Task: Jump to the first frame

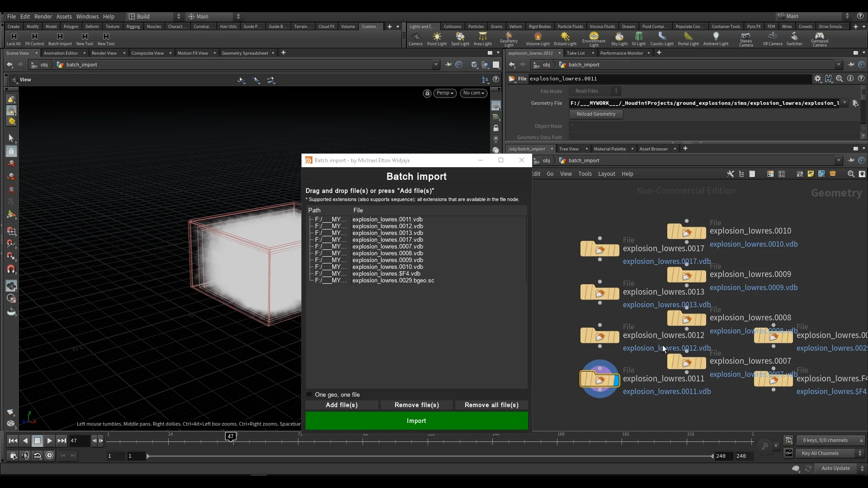Action: 13,441
